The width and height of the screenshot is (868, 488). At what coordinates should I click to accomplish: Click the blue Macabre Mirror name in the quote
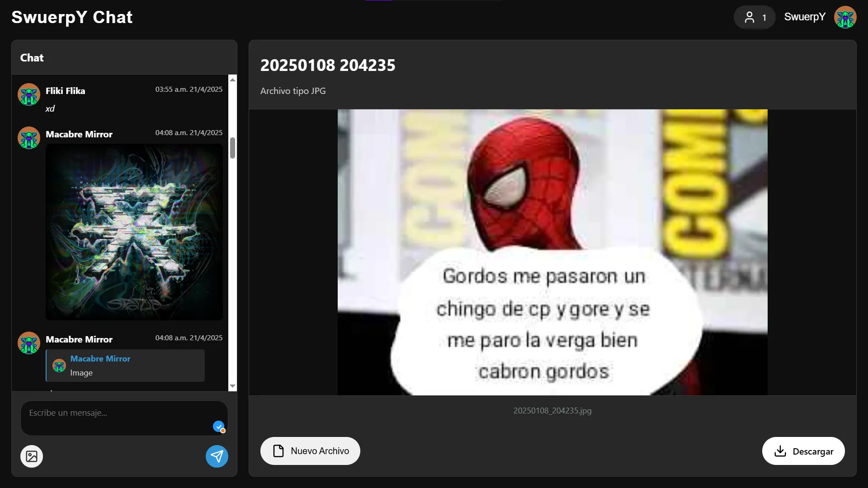coord(100,359)
